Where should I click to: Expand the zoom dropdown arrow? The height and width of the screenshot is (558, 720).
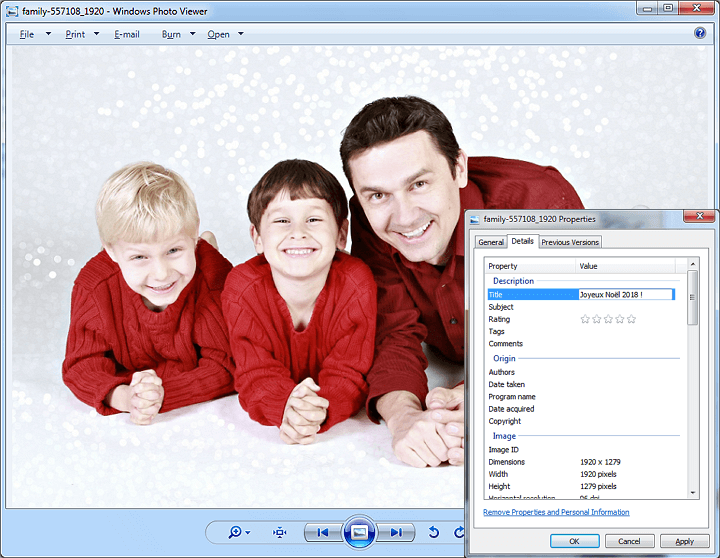pos(248,533)
